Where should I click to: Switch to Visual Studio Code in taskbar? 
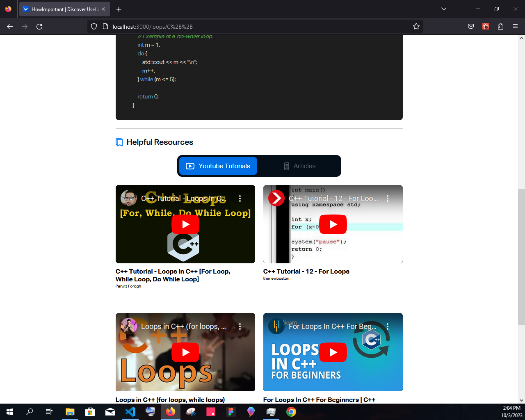130,412
